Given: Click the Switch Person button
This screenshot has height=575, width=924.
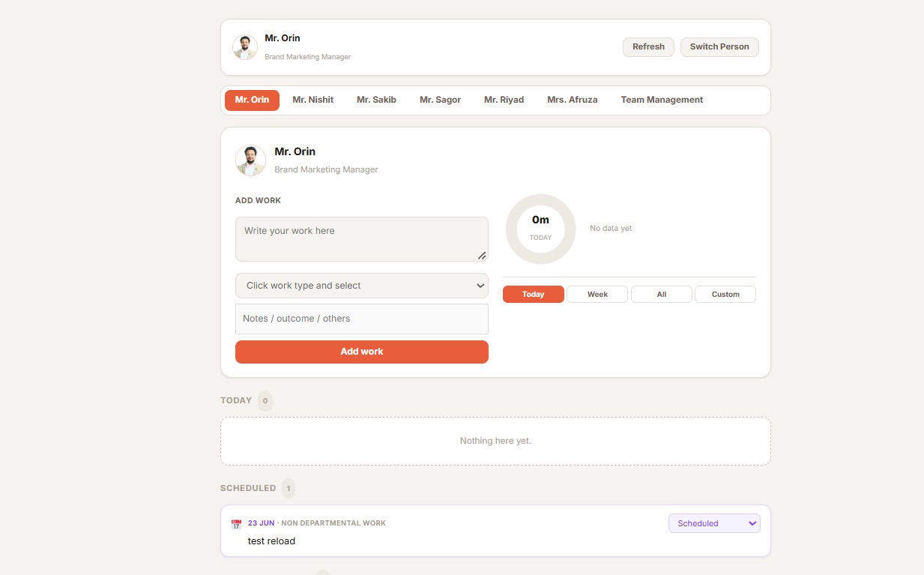Looking at the screenshot, I should coord(719,47).
